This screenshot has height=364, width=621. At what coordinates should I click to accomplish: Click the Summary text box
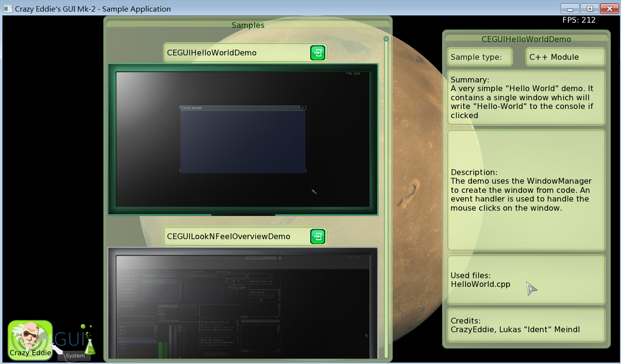coord(526,98)
